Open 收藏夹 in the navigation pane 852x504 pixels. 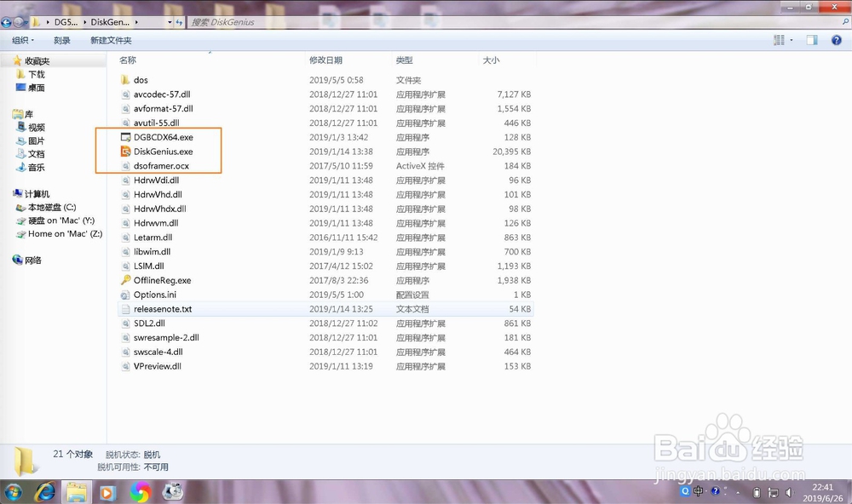pos(37,60)
